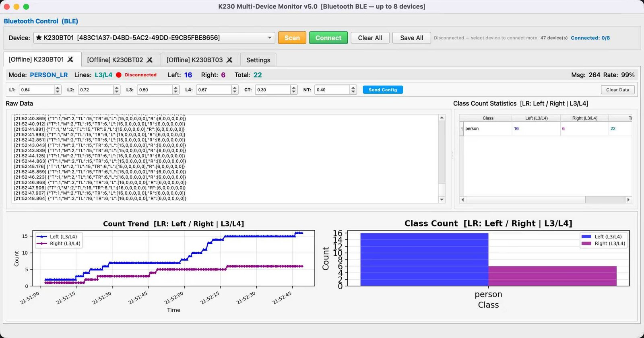Click the green Connect button
This screenshot has height=338, width=644.
pyautogui.click(x=328, y=38)
